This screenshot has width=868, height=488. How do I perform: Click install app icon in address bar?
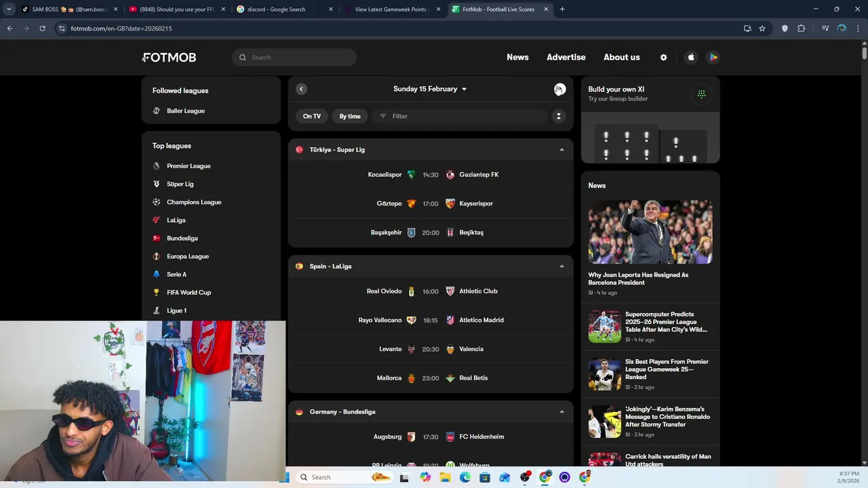[x=747, y=28]
